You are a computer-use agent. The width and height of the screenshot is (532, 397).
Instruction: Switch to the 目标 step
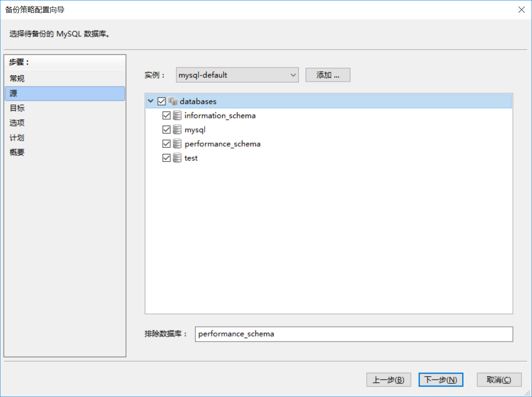(x=17, y=108)
